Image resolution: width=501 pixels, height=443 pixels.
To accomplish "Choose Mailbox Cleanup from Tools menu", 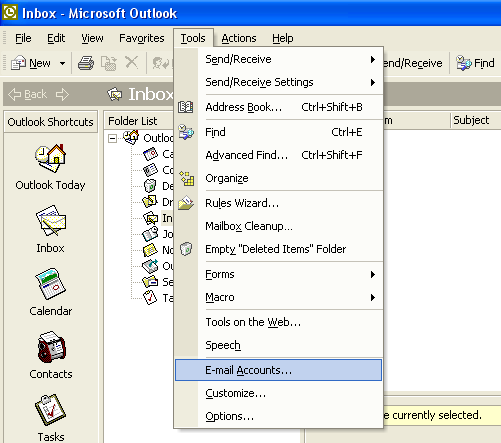I will 278,226.
